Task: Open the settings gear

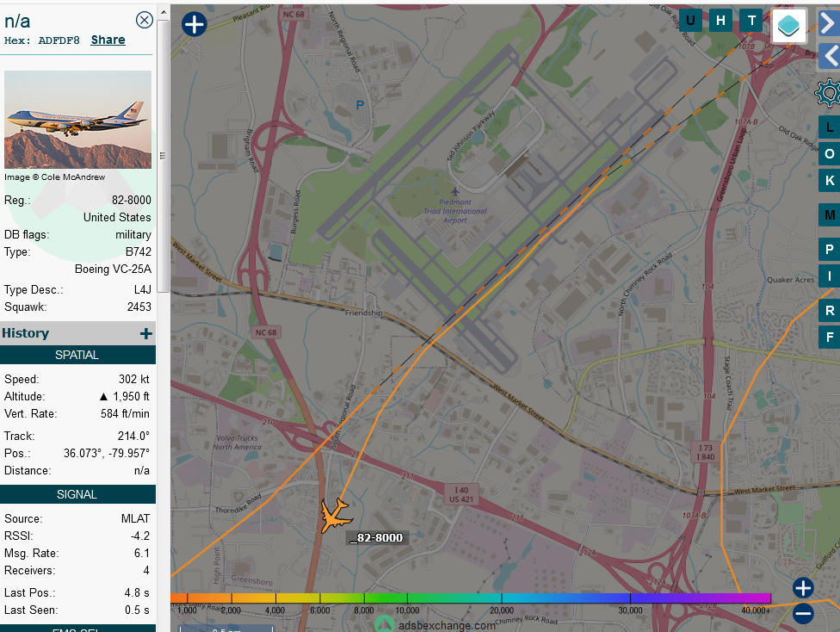Action: coord(828,93)
